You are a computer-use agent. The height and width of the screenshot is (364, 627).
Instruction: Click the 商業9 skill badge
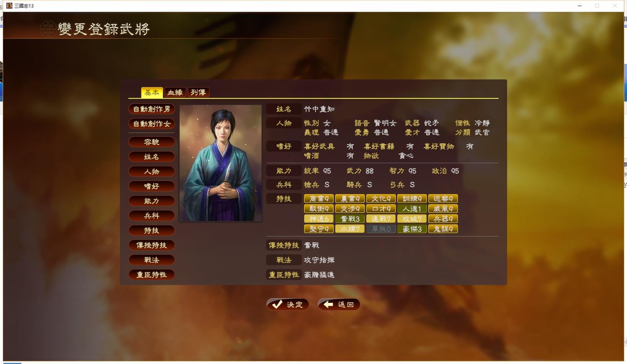pyautogui.click(x=319, y=199)
